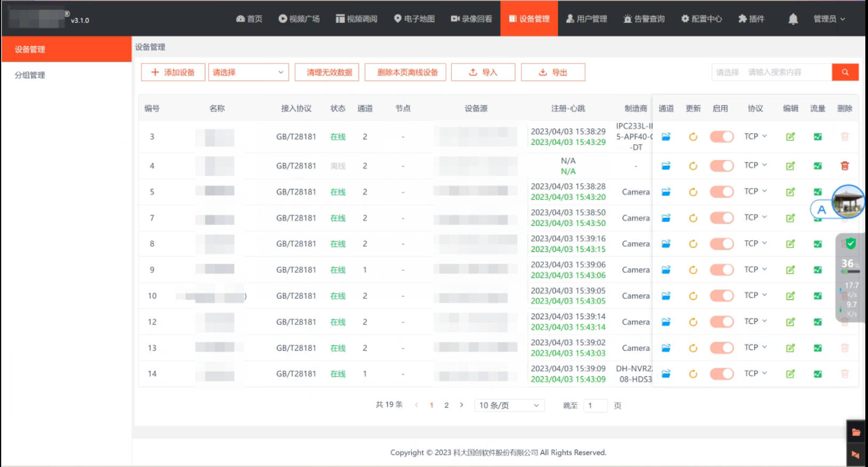Open channel list for device number 5

tap(666, 192)
